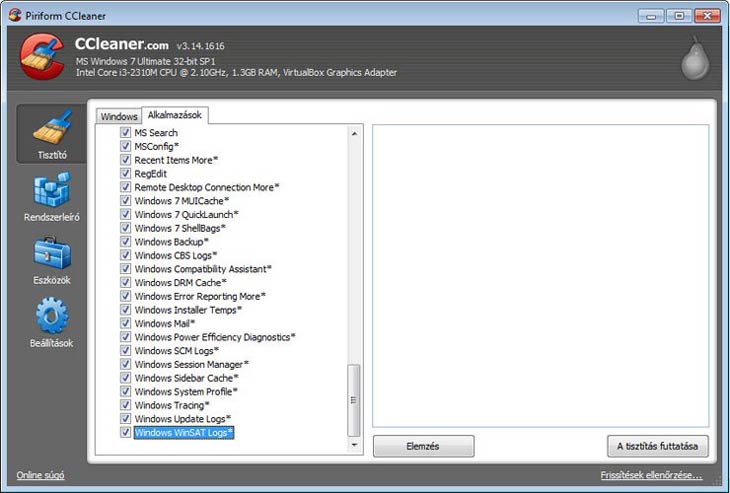Run cleaner with A tisztítás futtatása
The height and width of the screenshot is (493, 730).
pyautogui.click(x=657, y=446)
